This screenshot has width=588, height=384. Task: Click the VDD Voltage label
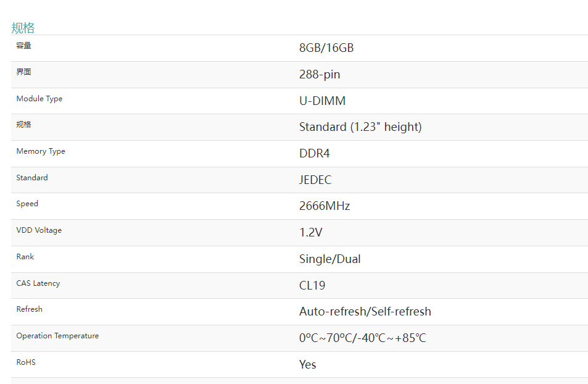[39, 230]
